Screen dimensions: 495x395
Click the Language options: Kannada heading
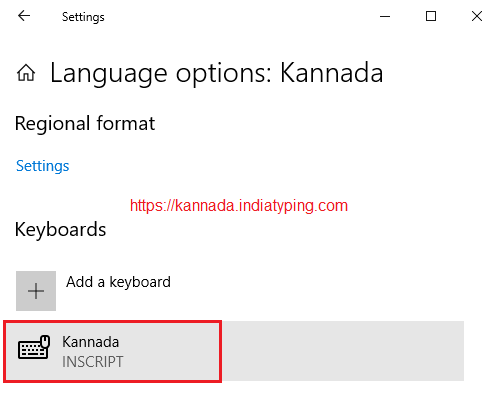click(217, 74)
